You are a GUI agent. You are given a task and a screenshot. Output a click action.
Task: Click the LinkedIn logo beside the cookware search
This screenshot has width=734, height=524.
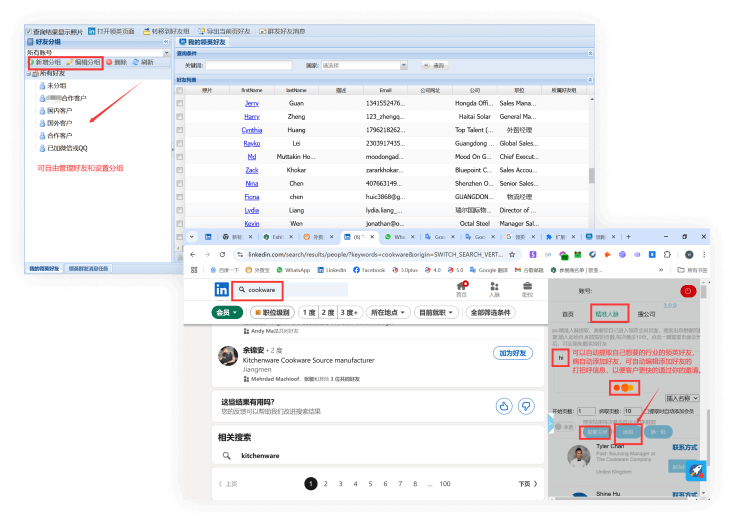(221, 289)
